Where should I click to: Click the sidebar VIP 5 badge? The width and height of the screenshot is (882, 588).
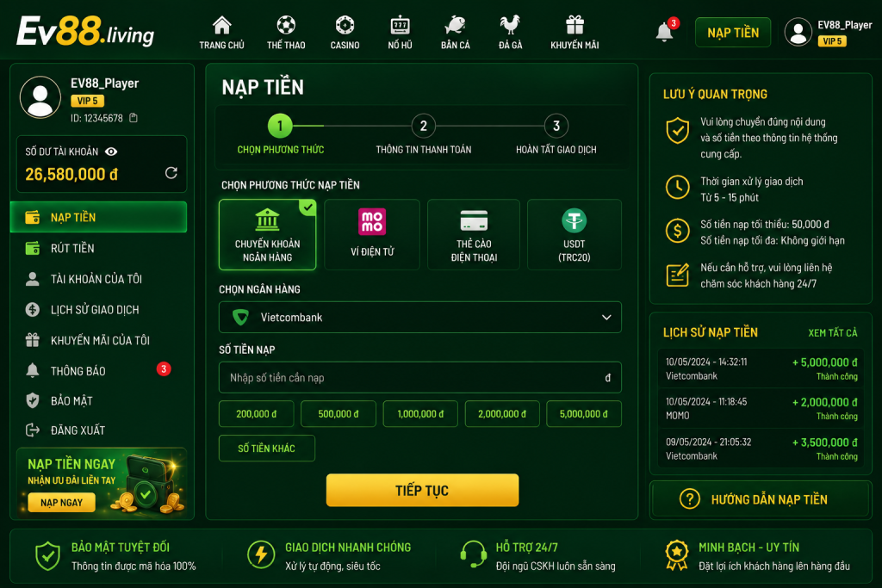click(x=87, y=102)
